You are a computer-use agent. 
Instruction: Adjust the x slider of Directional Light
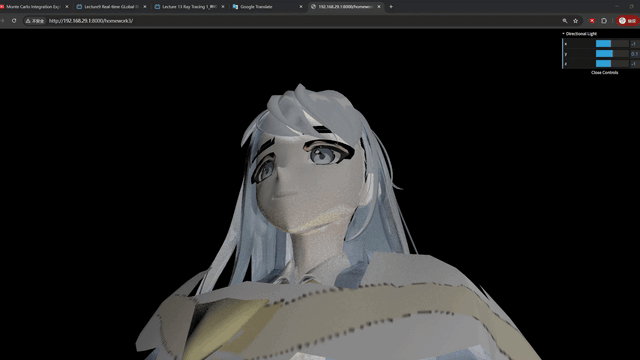pos(612,44)
